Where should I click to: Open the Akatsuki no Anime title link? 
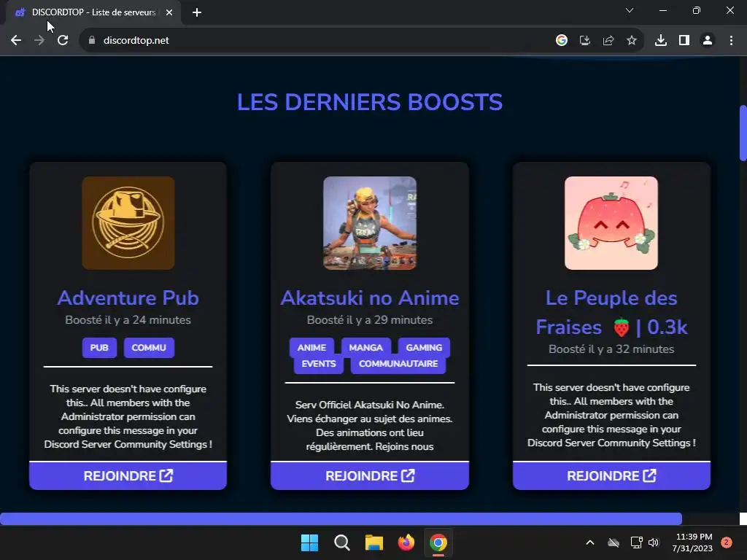(x=370, y=298)
